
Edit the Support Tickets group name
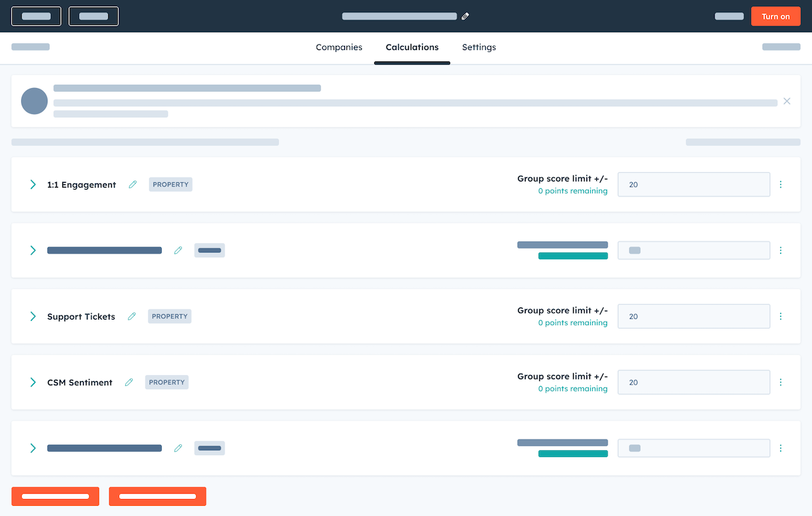click(x=131, y=316)
